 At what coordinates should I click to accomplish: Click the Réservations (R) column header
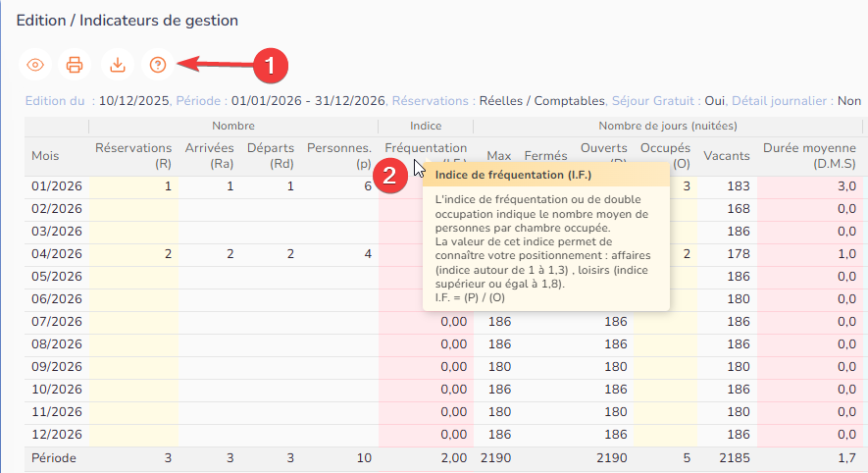133,155
